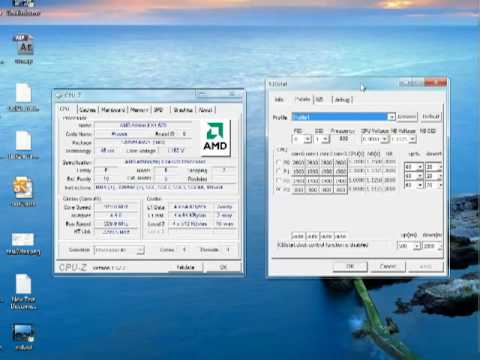Click the P3 row core3 frequency cell
Image resolution: width=480 pixels, height=360 pixels.
pyautogui.click(x=340, y=190)
